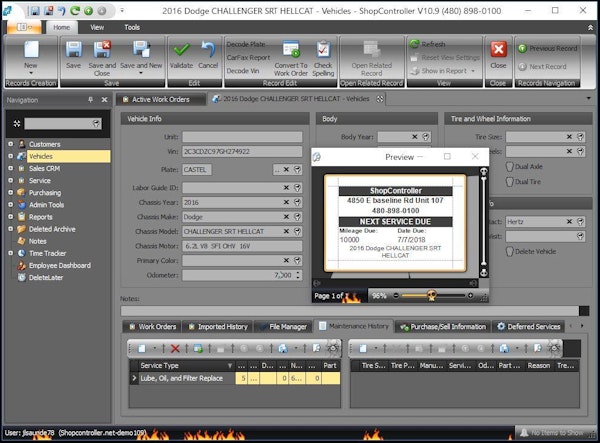Open the View ribbon tab
Viewport: 600px width, 443px height.
[x=97, y=28]
